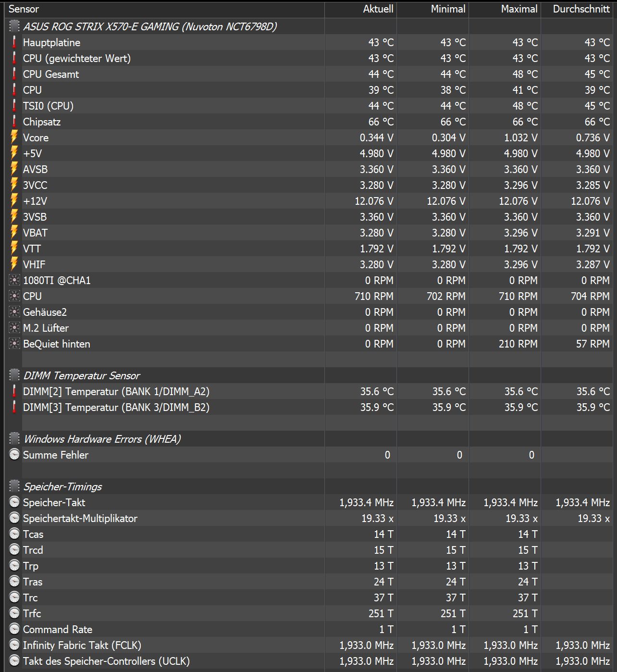617x672 pixels.
Task: Click the 710 RPM current CPU fan value
Action: coord(374,296)
